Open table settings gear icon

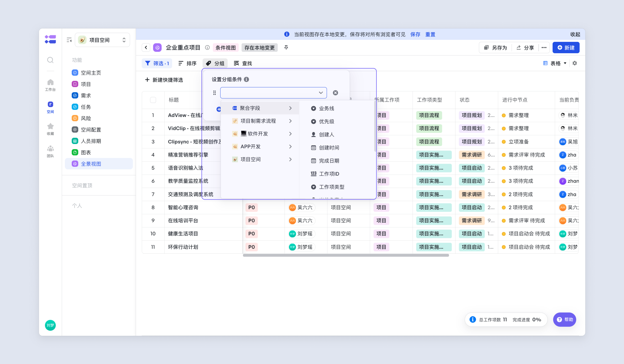coord(574,63)
